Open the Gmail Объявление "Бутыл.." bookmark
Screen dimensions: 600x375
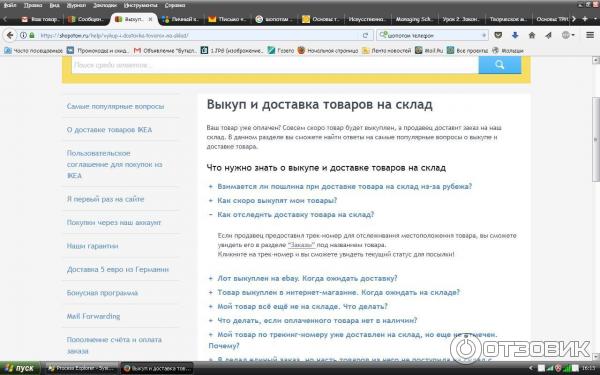pos(165,51)
